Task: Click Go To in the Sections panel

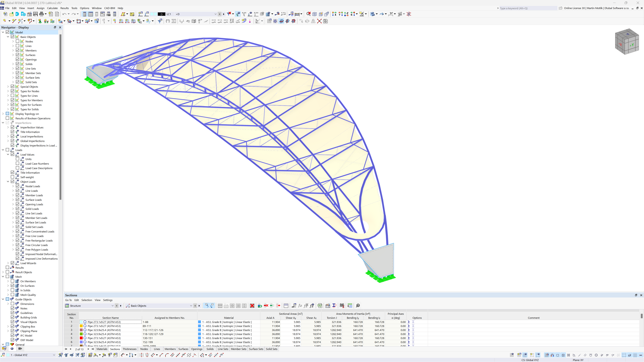Action: 68,300
